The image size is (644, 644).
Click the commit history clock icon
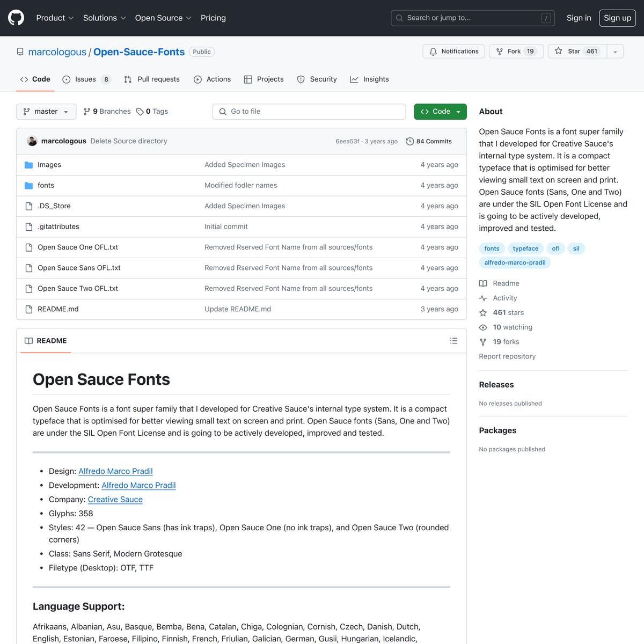pyautogui.click(x=410, y=141)
